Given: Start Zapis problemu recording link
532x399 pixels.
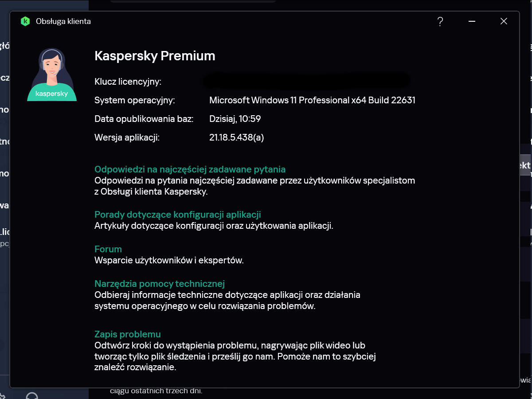Looking at the screenshot, I should (128, 334).
